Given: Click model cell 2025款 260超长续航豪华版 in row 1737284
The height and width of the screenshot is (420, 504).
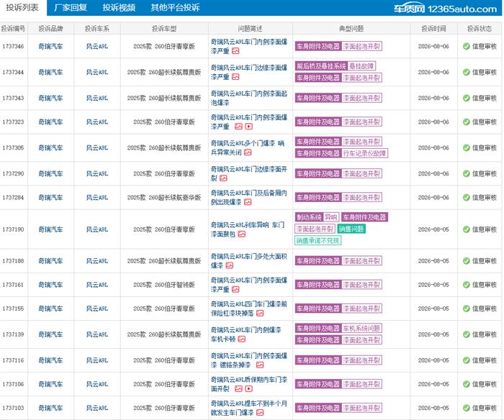Looking at the screenshot, I should (x=164, y=198).
